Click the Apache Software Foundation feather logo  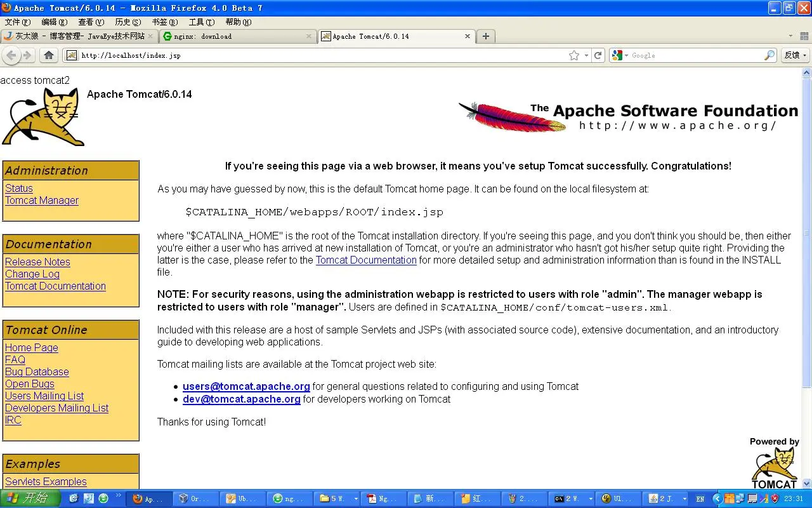point(628,116)
